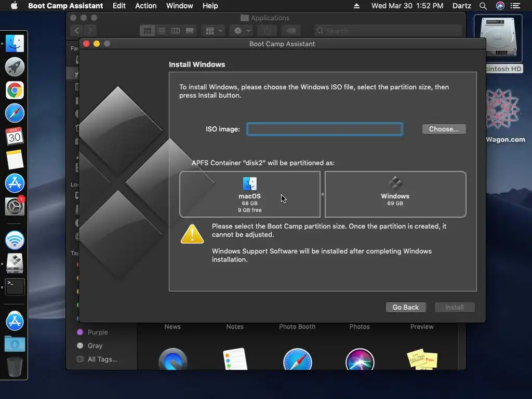Select the Notes label in Finder window
Image resolution: width=532 pixels, height=399 pixels.
point(235,326)
